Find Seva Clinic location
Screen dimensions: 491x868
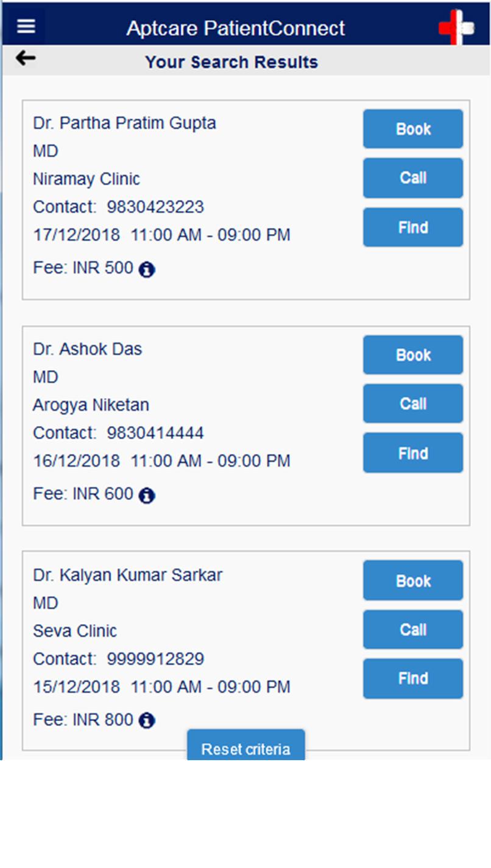tap(413, 678)
